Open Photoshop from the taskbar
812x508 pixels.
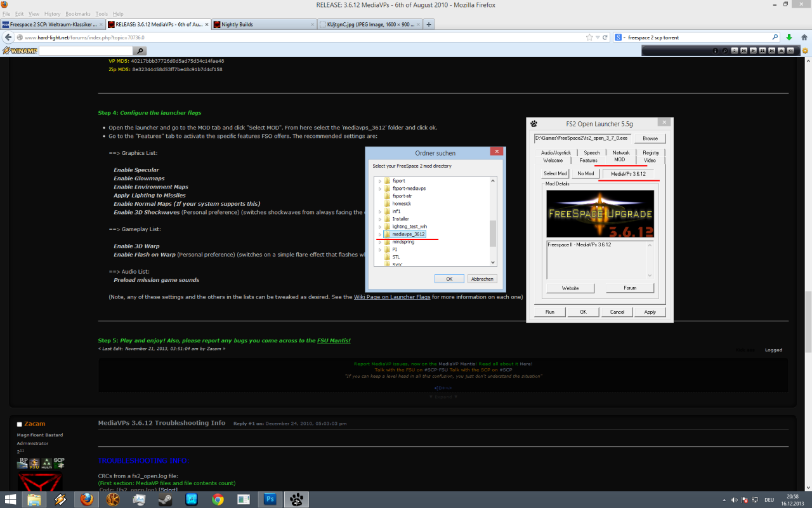coord(270,500)
